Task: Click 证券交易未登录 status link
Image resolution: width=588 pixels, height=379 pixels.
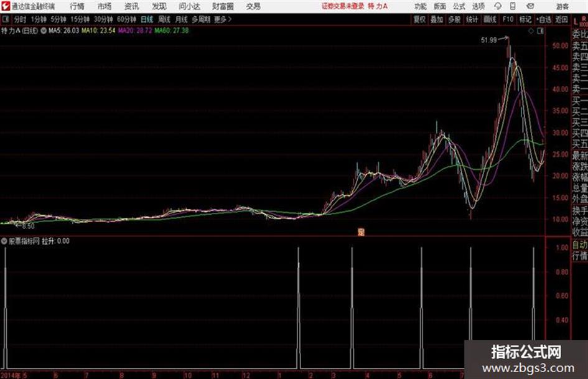Action: (x=342, y=6)
